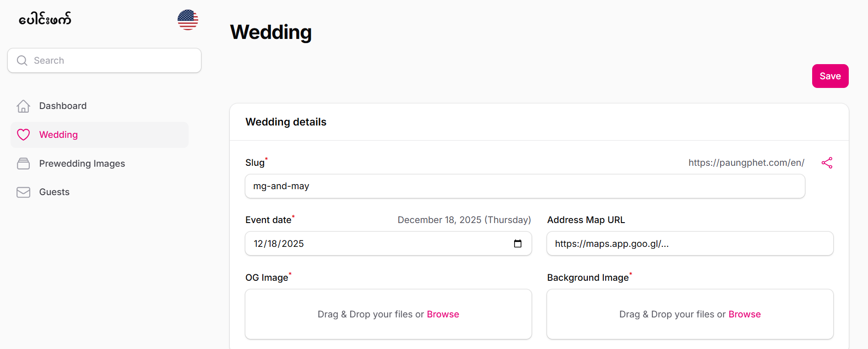Click Browse link under Background Image
Screen dimensions: 868x349
(x=744, y=314)
